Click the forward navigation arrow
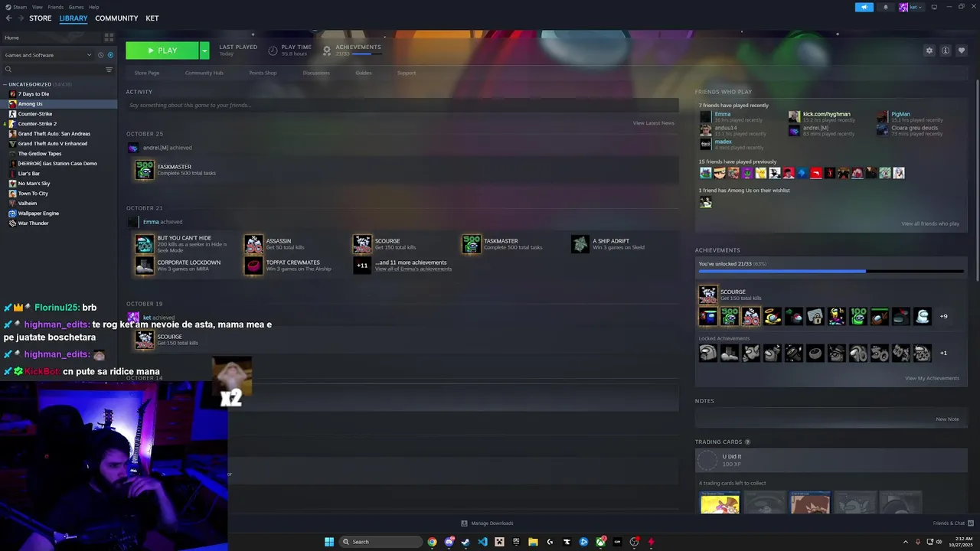Screen dimensions: 980x551 pos(20,18)
